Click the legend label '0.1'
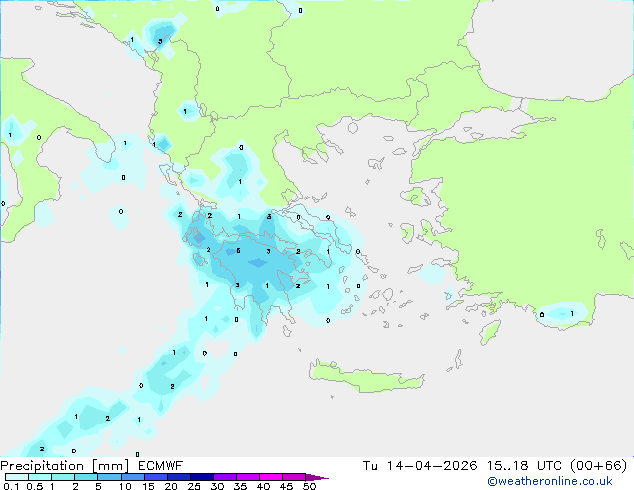 point(11,486)
